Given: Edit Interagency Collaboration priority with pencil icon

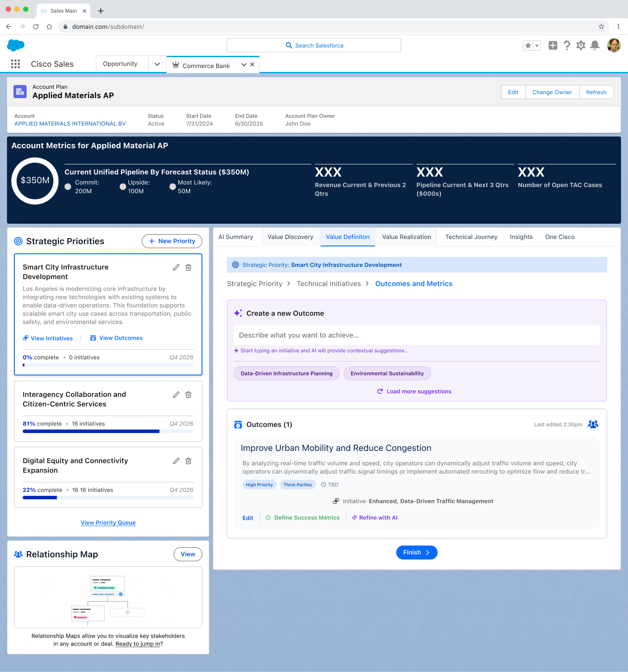Looking at the screenshot, I should pyautogui.click(x=176, y=395).
